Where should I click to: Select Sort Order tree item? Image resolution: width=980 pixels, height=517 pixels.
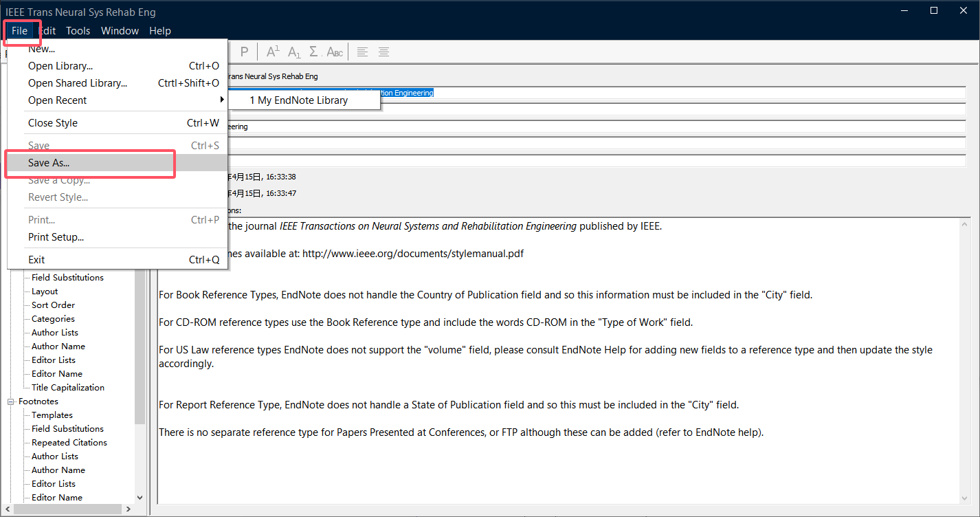(x=53, y=305)
